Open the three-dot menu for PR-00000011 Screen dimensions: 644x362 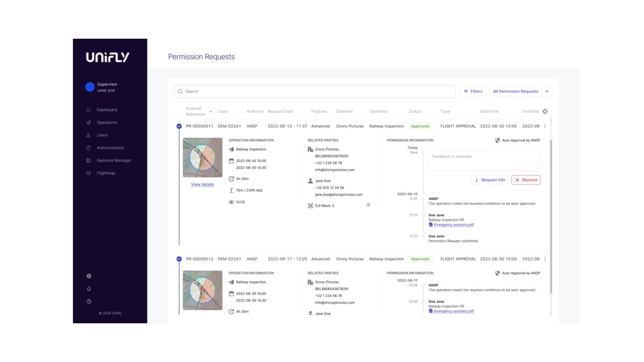(x=545, y=126)
